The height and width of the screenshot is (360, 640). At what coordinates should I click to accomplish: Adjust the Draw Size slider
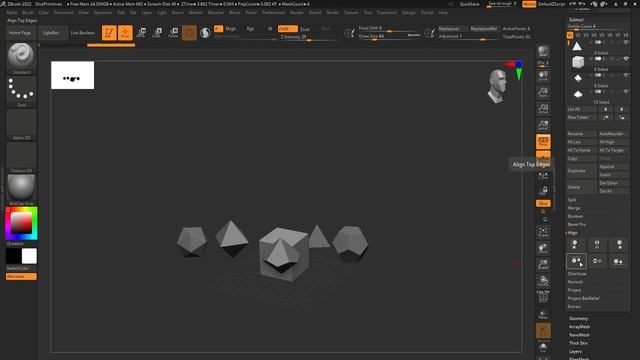[389, 36]
